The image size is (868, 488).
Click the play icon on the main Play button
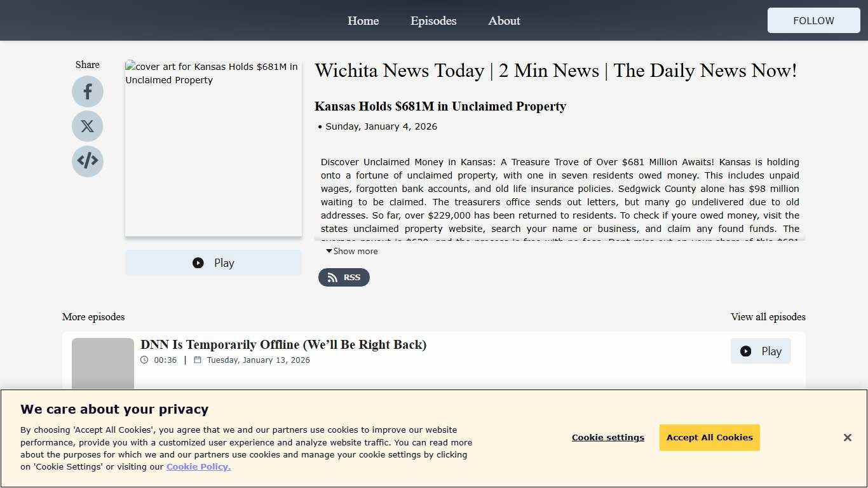pyautogui.click(x=198, y=262)
